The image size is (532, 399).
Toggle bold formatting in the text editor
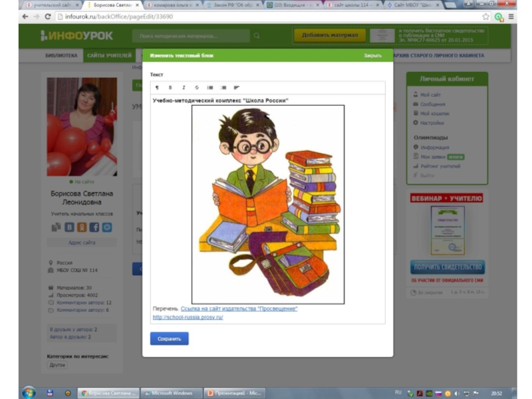170,88
